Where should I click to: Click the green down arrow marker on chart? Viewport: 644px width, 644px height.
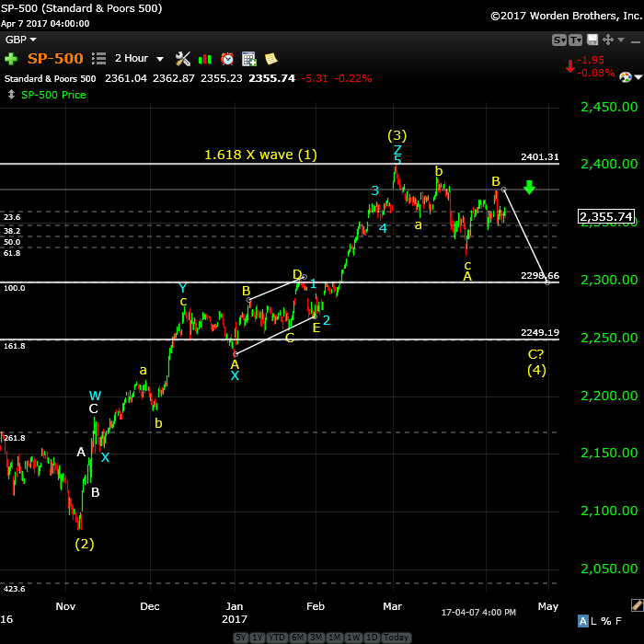(529, 188)
